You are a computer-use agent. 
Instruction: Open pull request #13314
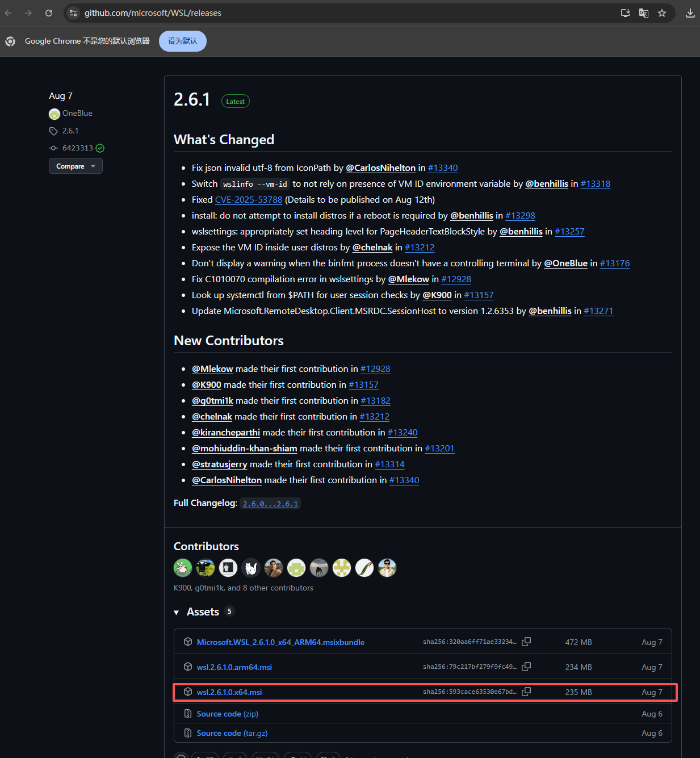pyautogui.click(x=389, y=464)
